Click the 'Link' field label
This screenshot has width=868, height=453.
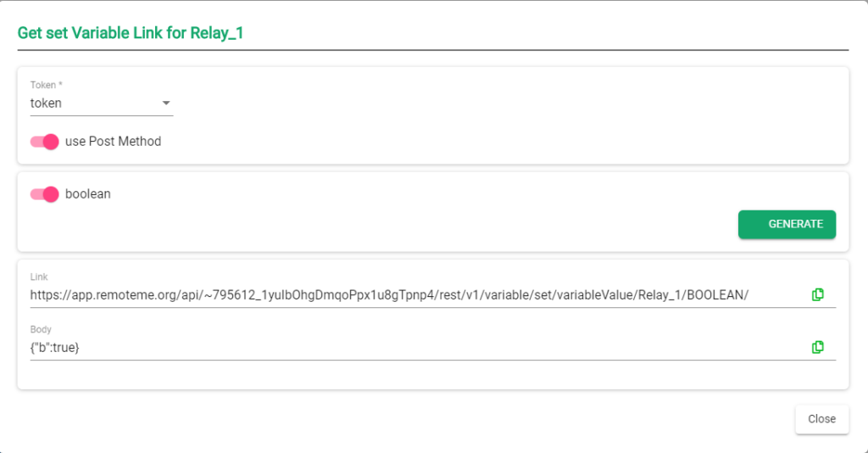pos(39,277)
